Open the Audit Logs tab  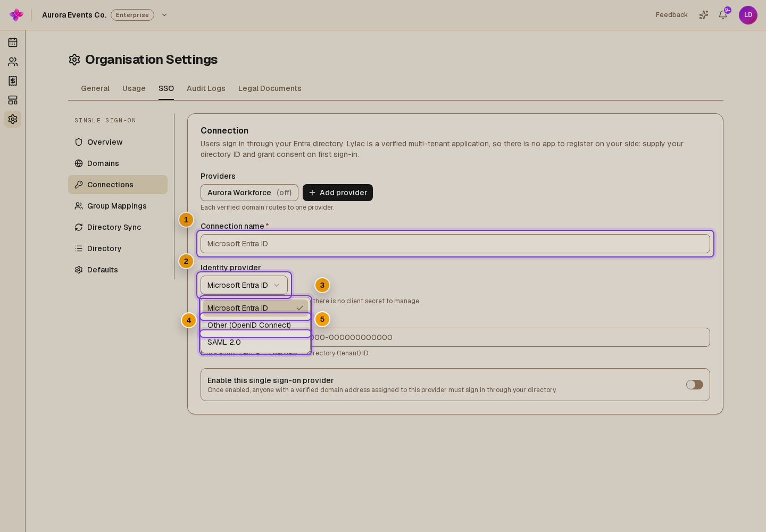[x=206, y=88]
